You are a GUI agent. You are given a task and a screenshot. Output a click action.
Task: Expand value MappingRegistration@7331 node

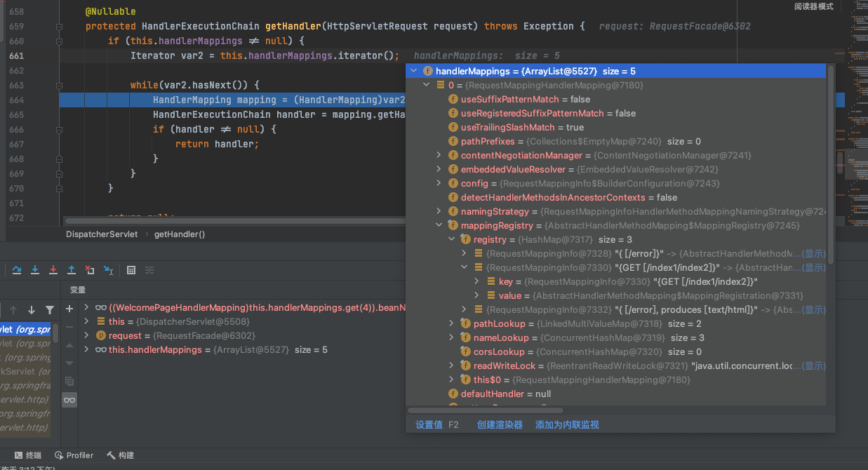[x=477, y=295]
